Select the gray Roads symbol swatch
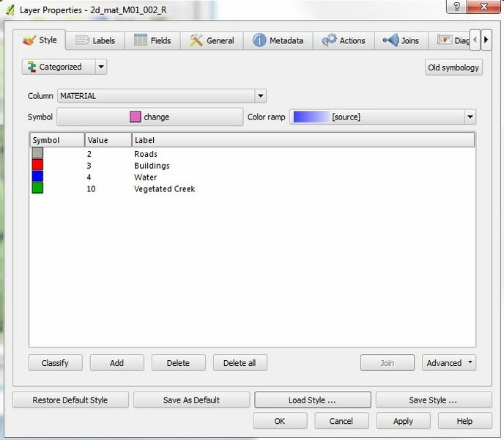 tap(37, 154)
